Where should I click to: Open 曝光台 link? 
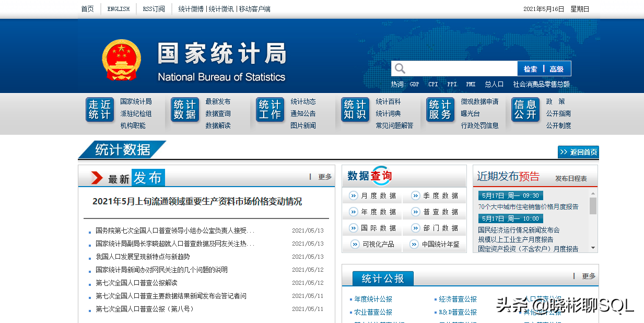[x=470, y=113]
